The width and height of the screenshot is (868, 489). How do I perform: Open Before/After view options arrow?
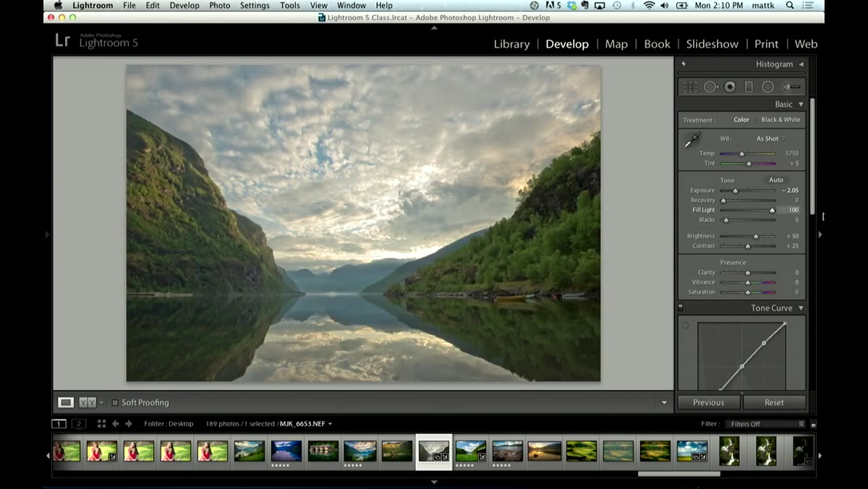pyautogui.click(x=101, y=402)
